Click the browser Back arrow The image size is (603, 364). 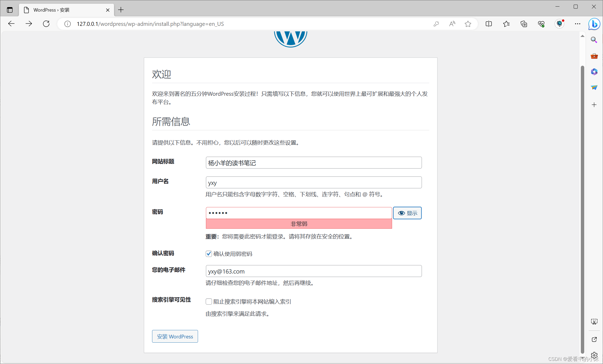pyautogui.click(x=11, y=24)
